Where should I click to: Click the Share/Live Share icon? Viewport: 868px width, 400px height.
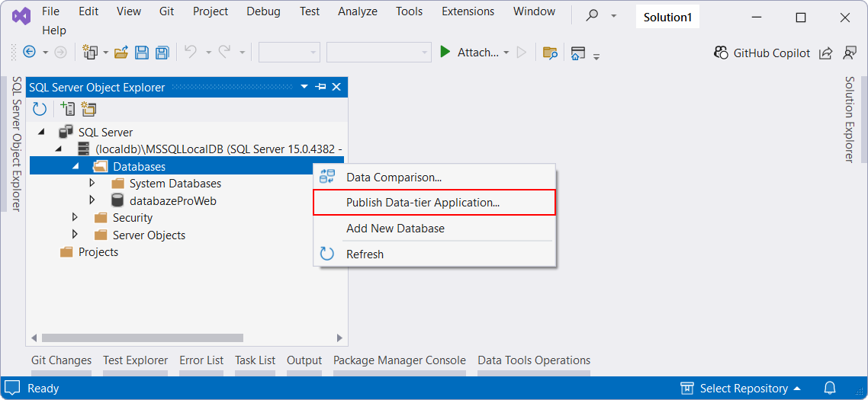825,53
